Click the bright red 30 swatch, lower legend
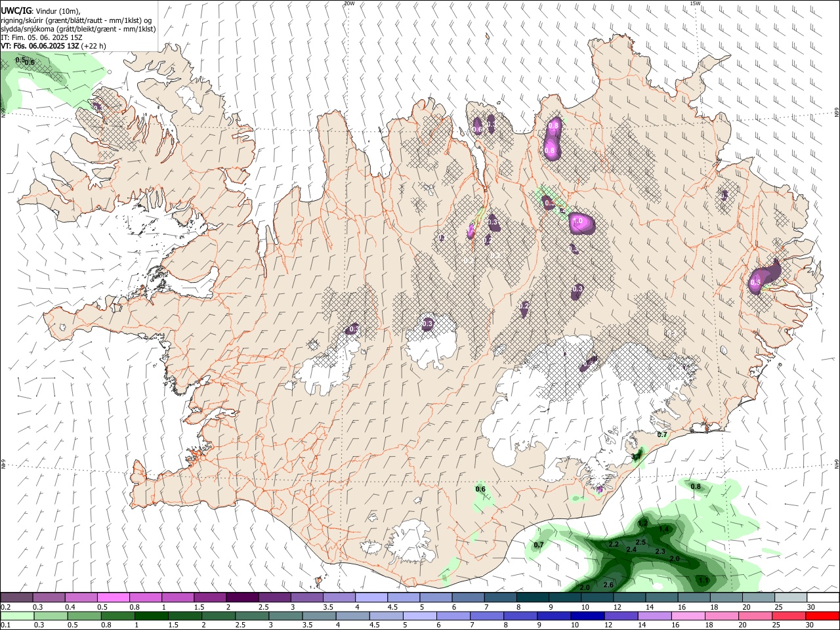840x630 pixels. 822,616
